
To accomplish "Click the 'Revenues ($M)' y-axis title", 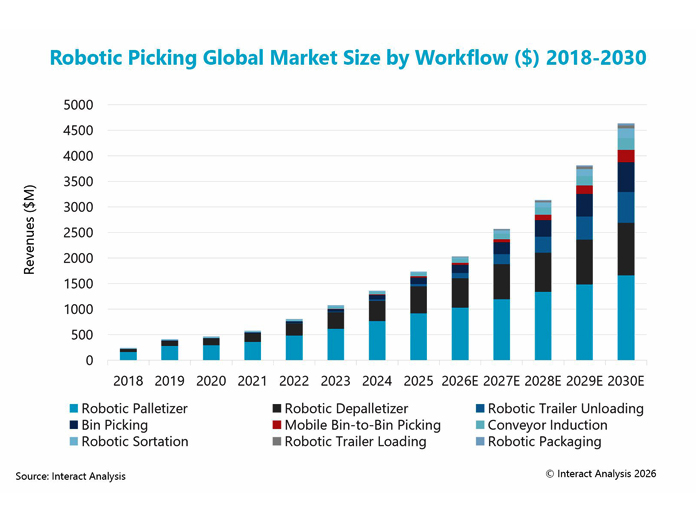I will 29,229.
